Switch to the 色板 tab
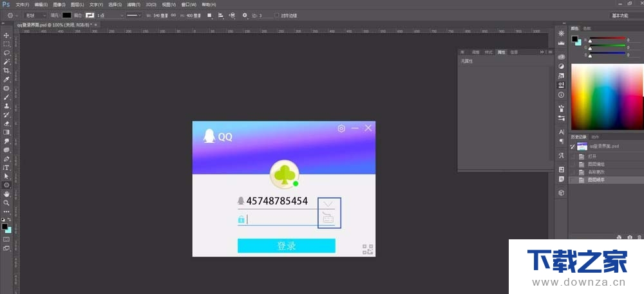 [587, 28]
